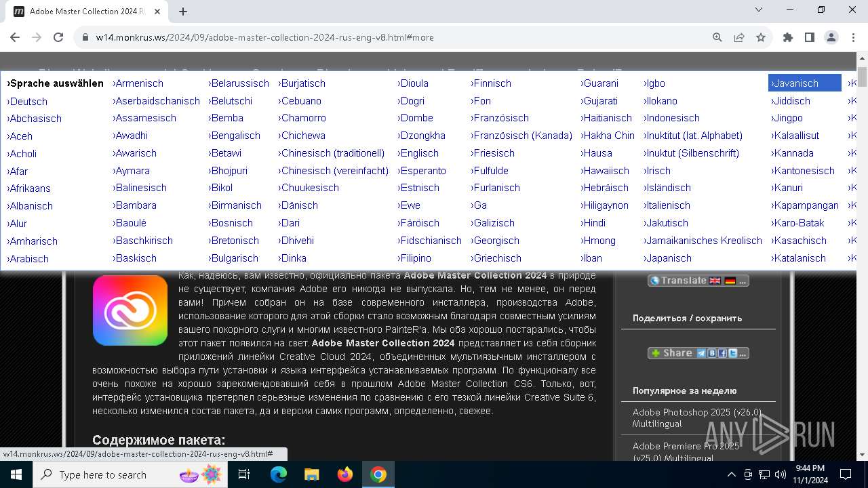This screenshot has height=488, width=868.
Task: Select Arabisch in the language menu
Action: coord(28,259)
